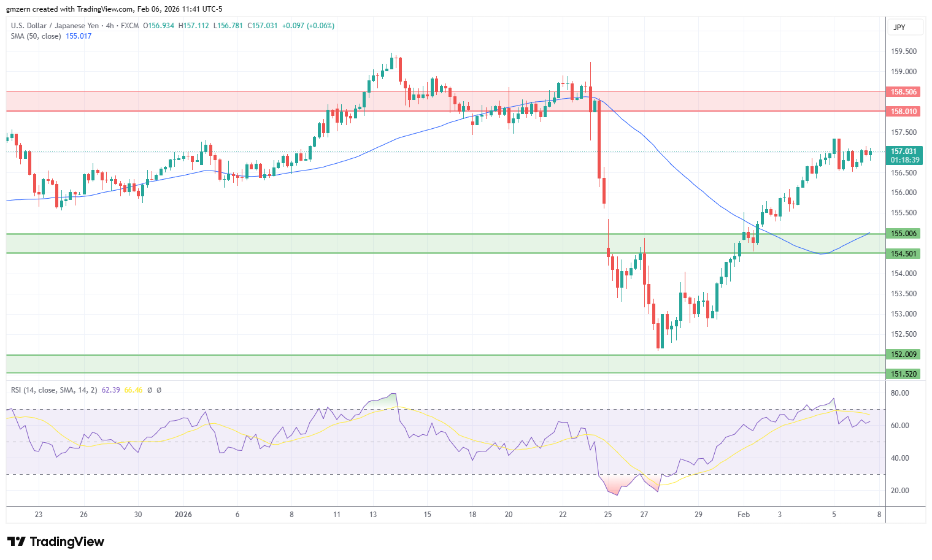The width and height of the screenshot is (932, 560).
Task: Click the RSI value 62.39
Action: pos(110,390)
